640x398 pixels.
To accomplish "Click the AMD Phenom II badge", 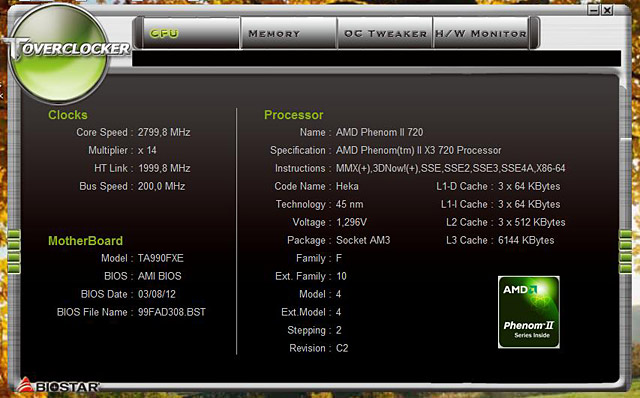I will tap(529, 312).
